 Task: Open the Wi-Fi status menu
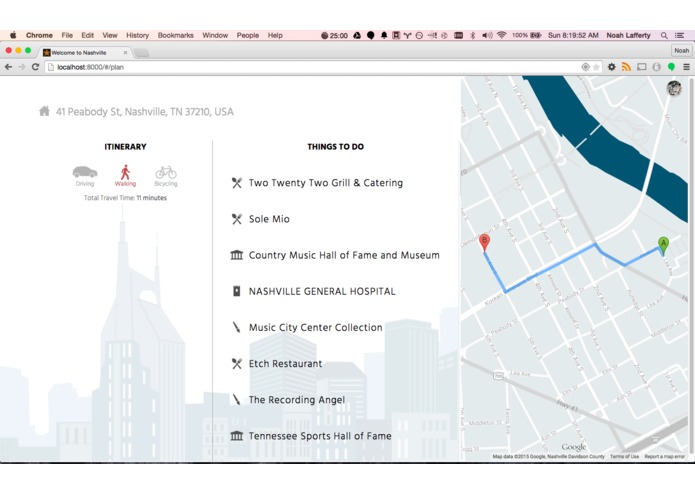tap(501, 35)
